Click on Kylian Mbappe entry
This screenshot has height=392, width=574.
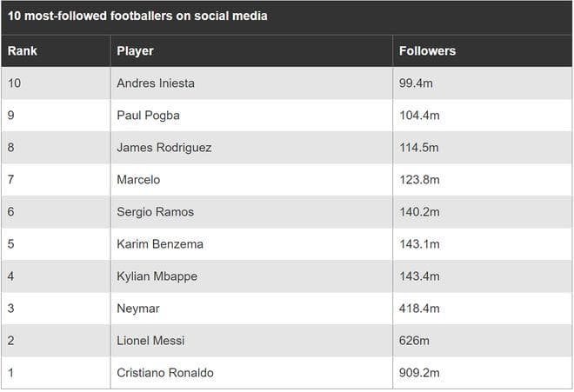[157, 276]
